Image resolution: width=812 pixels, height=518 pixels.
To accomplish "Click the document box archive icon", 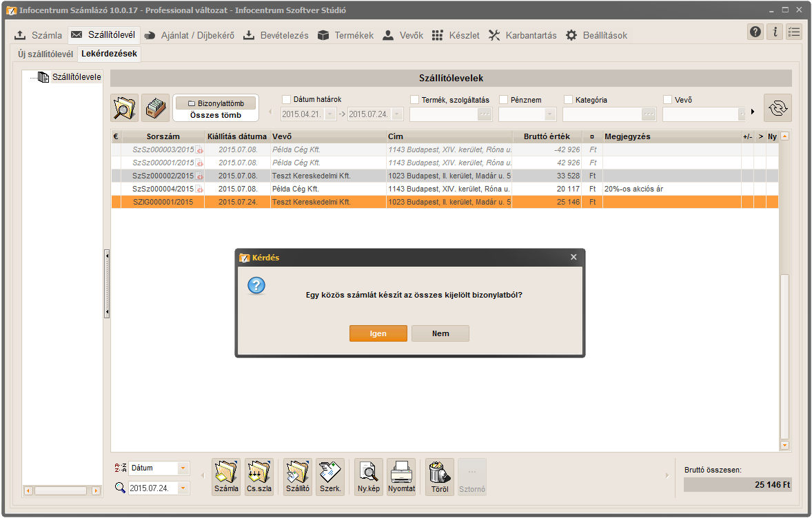I will click(155, 107).
